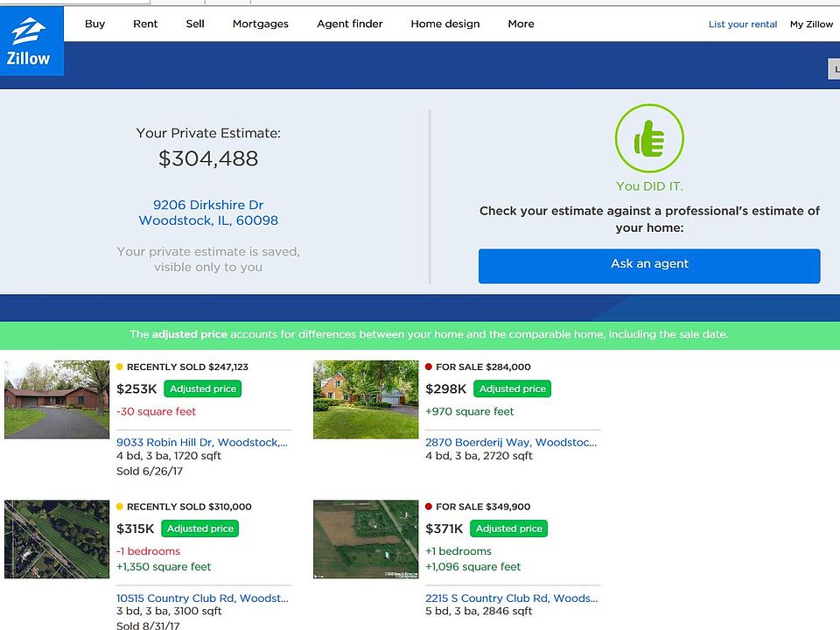The width and height of the screenshot is (840, 630).
Task: Open the Mortgages menu
Action: [x=261, y=24]
